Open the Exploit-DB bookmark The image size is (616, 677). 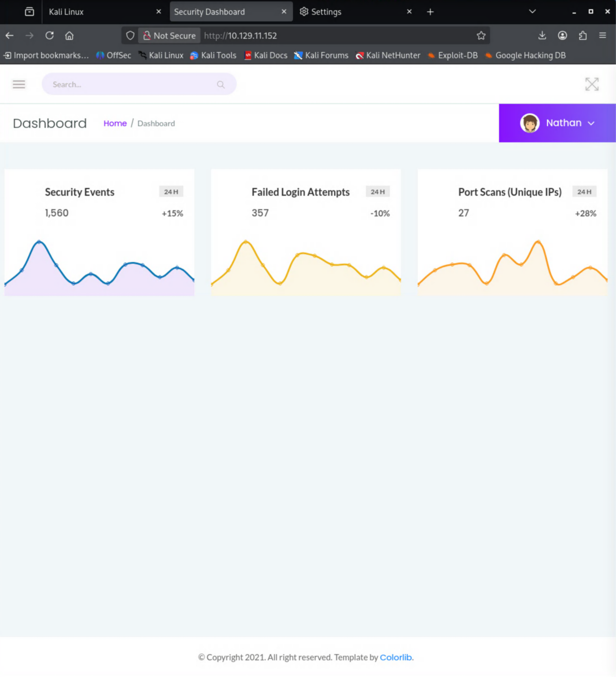pos(452,55)
